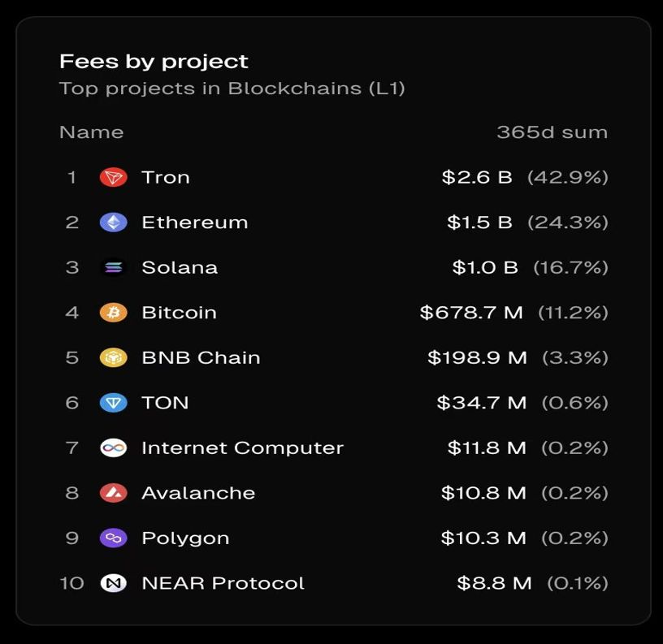Click the NEAR Protocol logo icon

click(x=113, y=583)
